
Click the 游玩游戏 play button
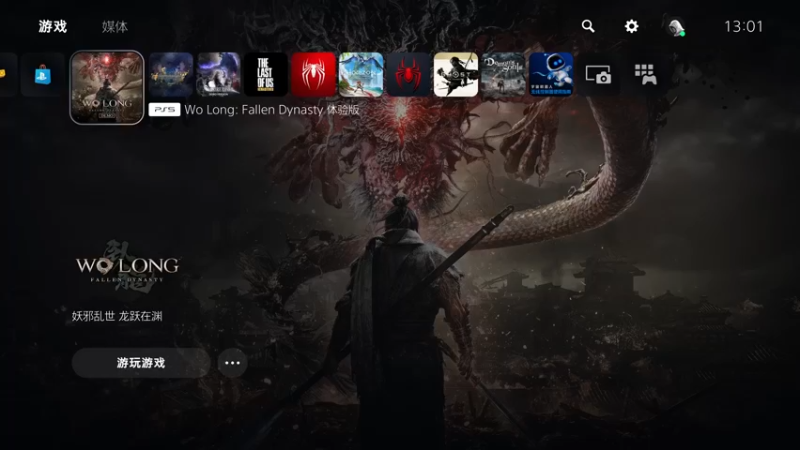coord(141,363)
